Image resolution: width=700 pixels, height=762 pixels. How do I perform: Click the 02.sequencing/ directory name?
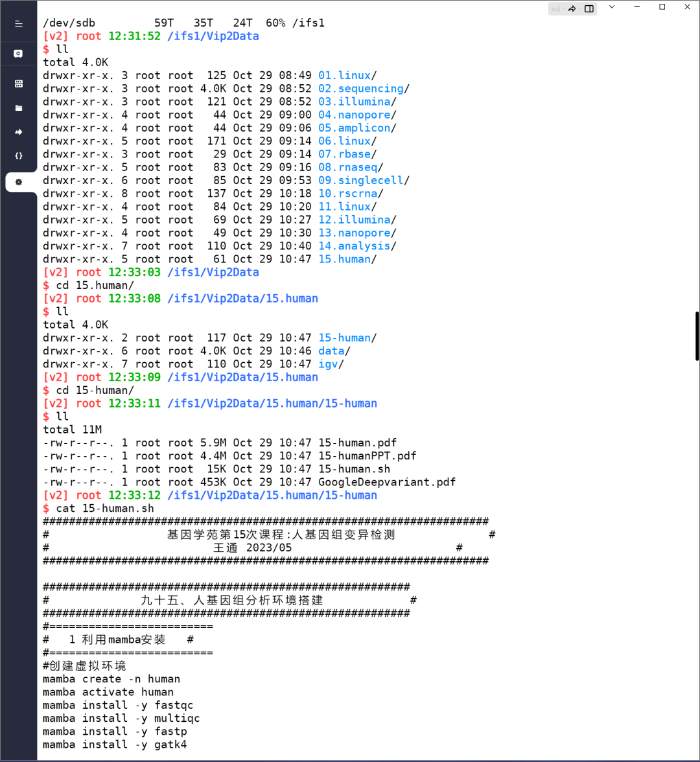click(x=364, y=88)
